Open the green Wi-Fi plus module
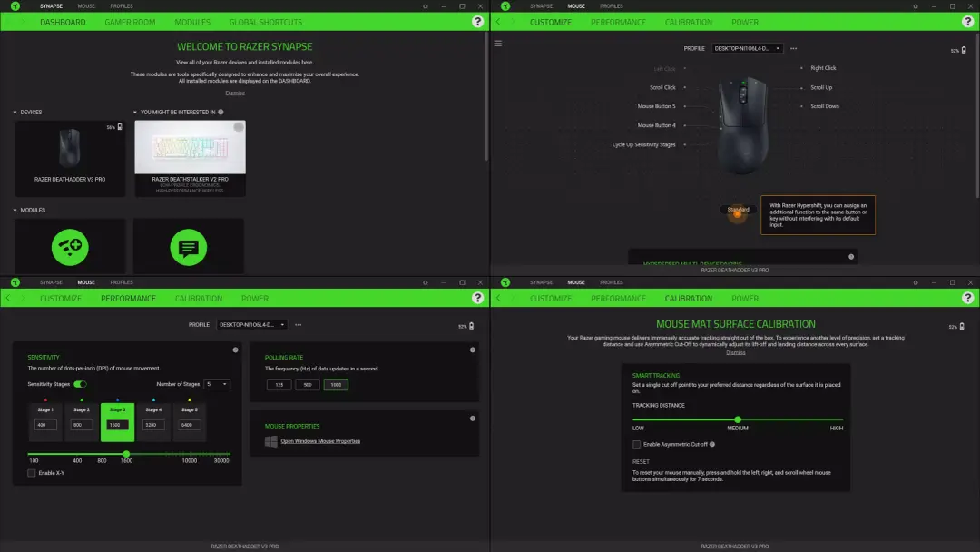This screenshot has width=980, height=552. pyautogui.click(x=70, y=247)
